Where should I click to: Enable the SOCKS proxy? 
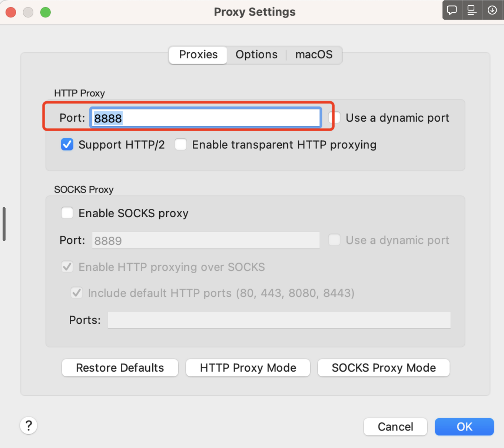click(x=67, y=213)
